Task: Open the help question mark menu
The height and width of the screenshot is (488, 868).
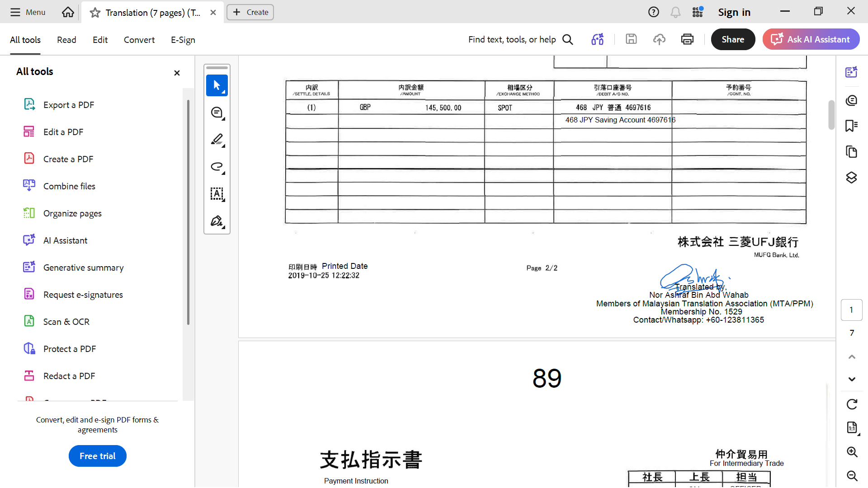Action: point(653,12)
